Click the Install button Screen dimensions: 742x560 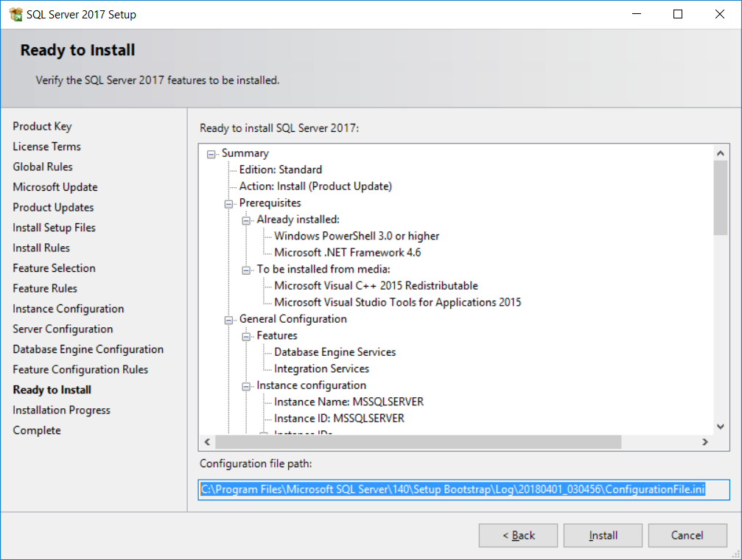603,536
